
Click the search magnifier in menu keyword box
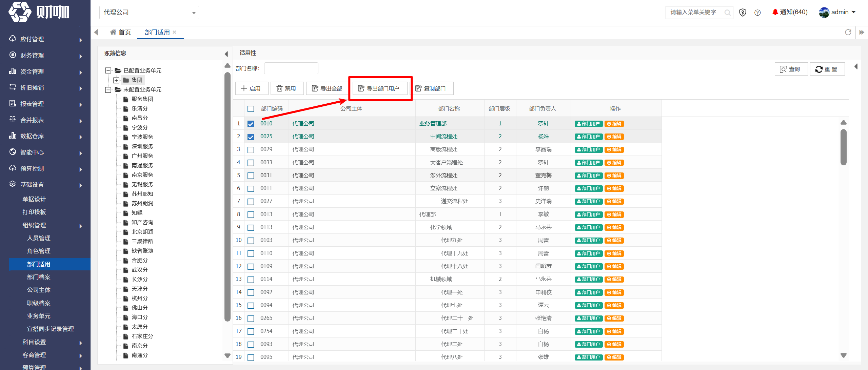pos(727,13)
